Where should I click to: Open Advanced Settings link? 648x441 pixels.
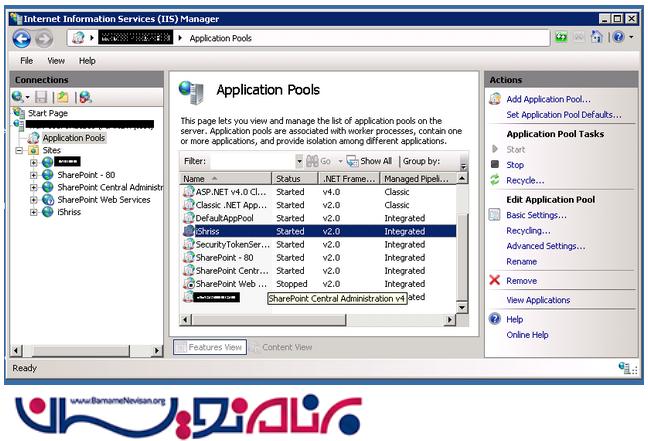coord(546,246)
